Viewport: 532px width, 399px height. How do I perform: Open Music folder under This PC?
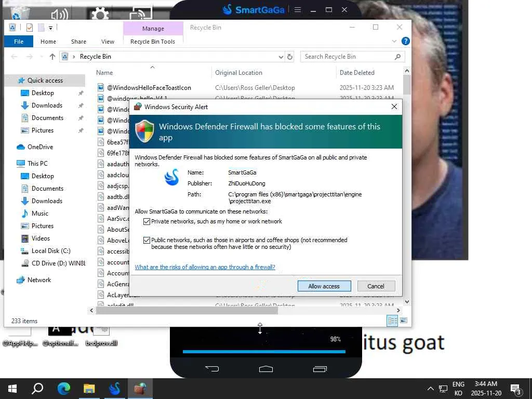pos(39,214)
